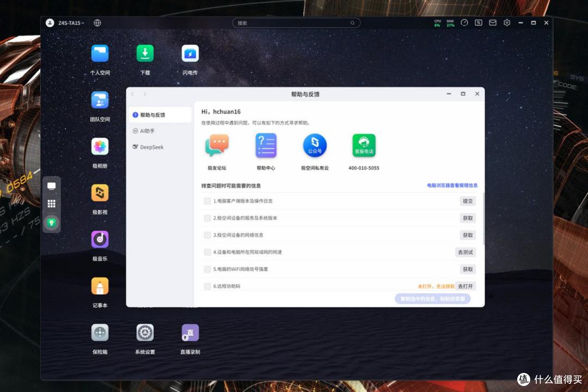Open the 极友论坛 forum icon
This screenshot has width=588, height=392.
tap(217, 145)
